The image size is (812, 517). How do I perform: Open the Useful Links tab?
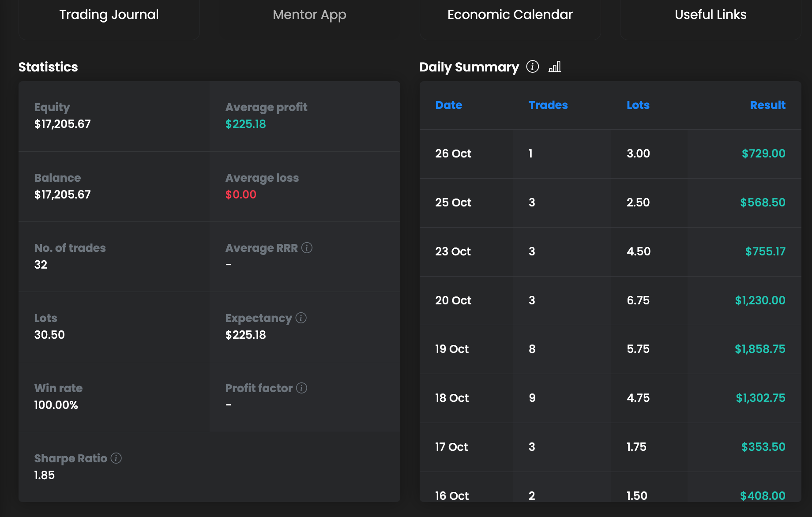(x=710, y=15)
